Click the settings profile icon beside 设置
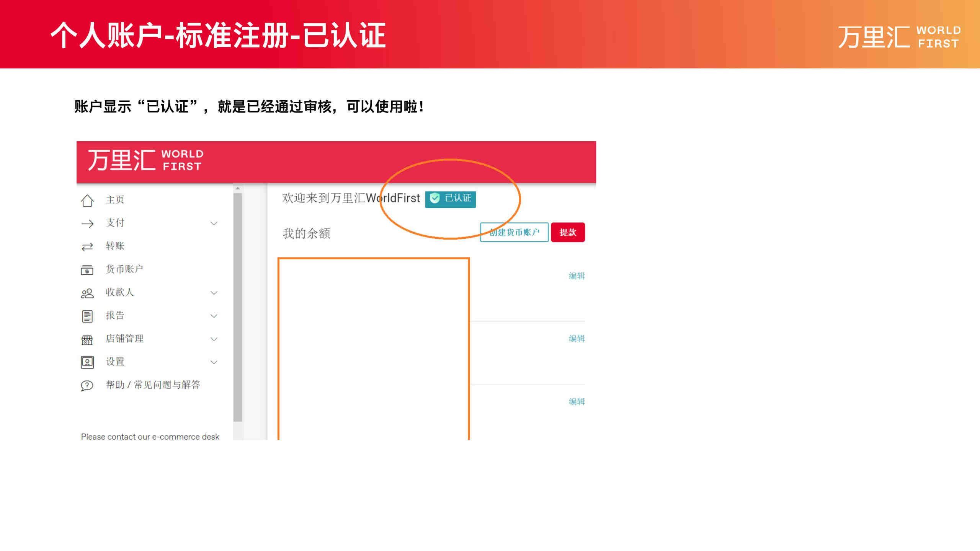 87,362
